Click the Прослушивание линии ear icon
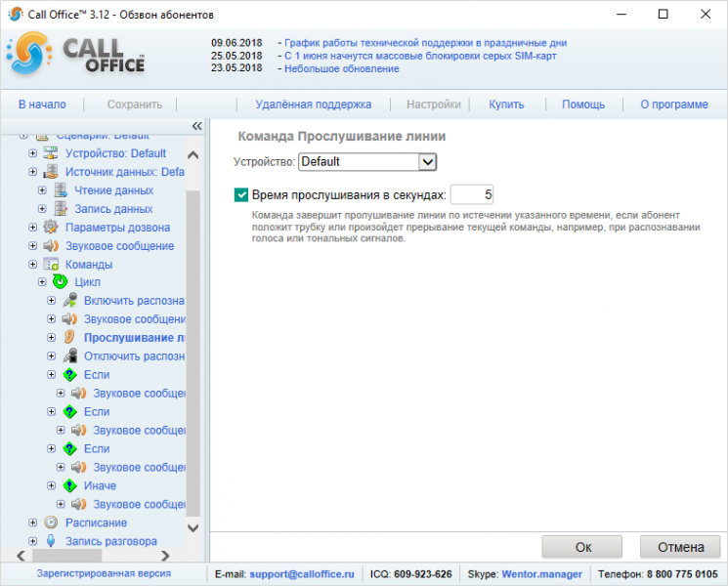The image size is (728, 586). pyautogui.click(x=69, y=337)
